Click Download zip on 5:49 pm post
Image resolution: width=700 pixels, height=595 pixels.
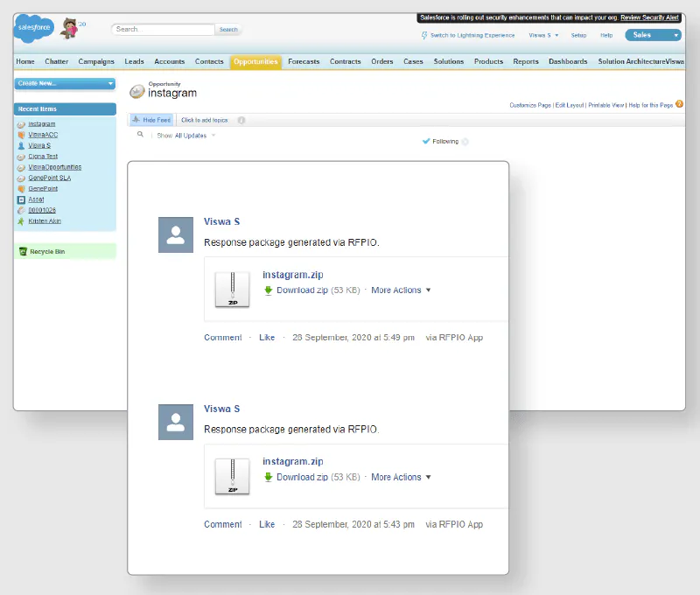(x=302, y=290)
